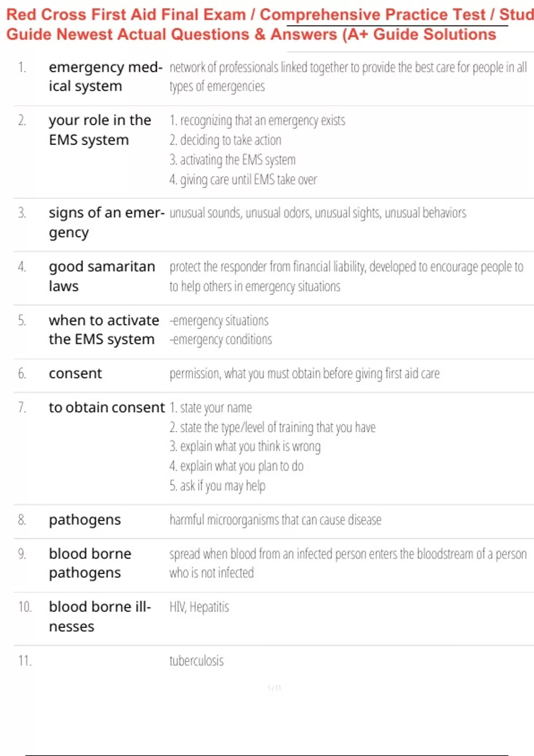Click the "unusual sounds, unusual odors" definition

(x=318, y=213)
